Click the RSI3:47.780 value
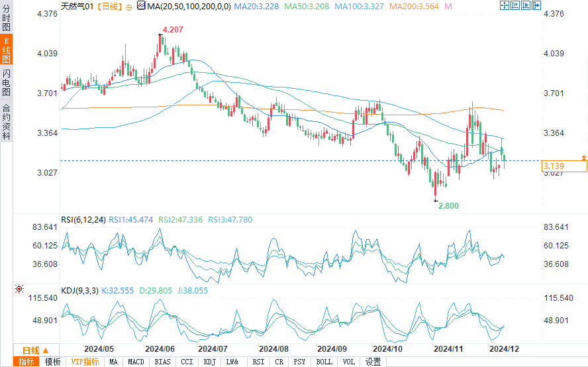 230,220
